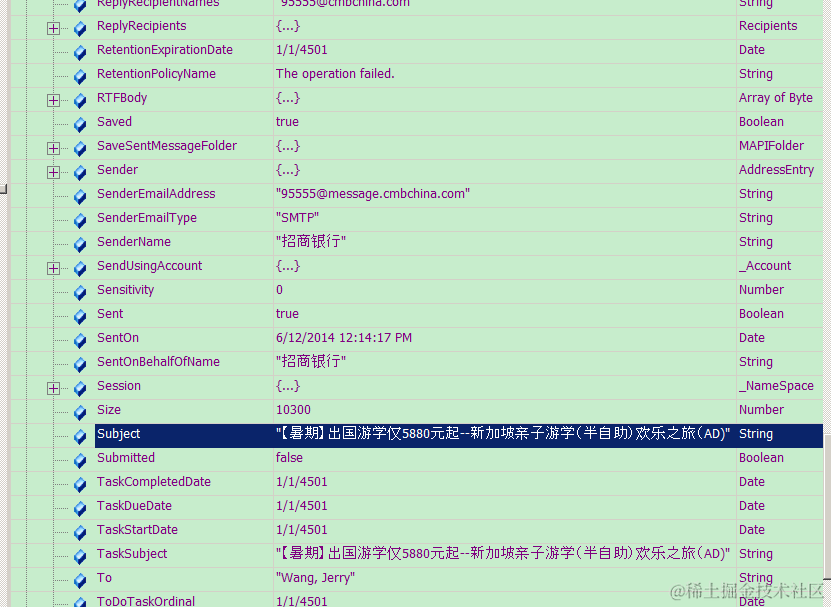Screen dimensions: 831x607
Task: Select the highlighted Subject property name
Action: click(x=118, y=434)
